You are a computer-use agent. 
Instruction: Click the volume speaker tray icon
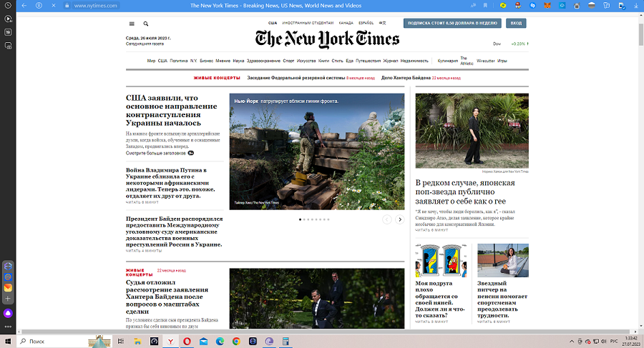point(604,341)
